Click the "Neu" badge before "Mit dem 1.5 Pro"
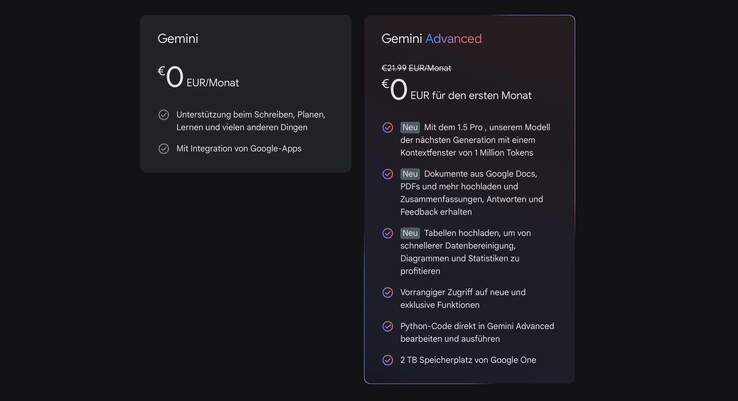The image size is (738, 401). point(410,128)
